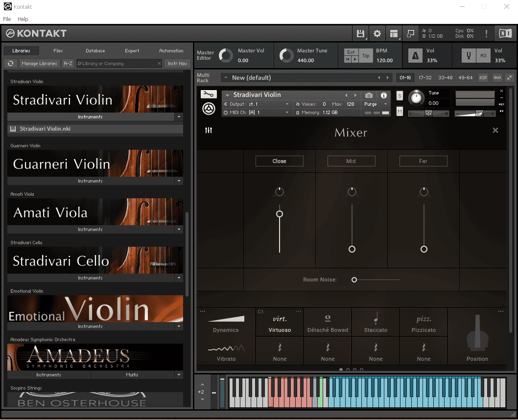Open the MIDI Ch dropdown

(x=257, y=113)
